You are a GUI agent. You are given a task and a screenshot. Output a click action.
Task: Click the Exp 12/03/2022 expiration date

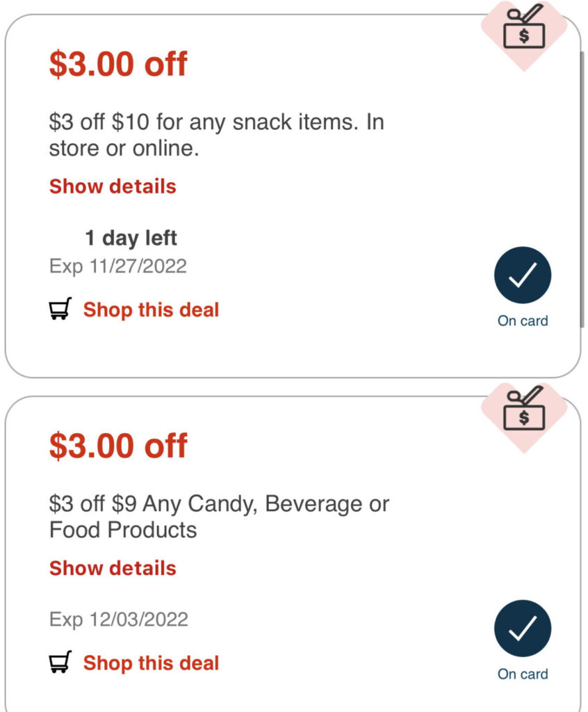tap(119, 620)
